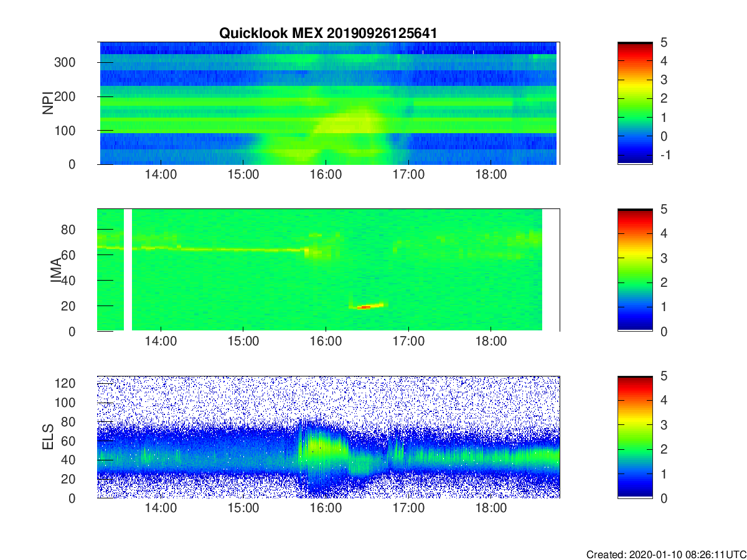Click the 2 label on the ELS colorbar
Screen dimensions: 747x560
pyautogui.click(x=664, y=449)
